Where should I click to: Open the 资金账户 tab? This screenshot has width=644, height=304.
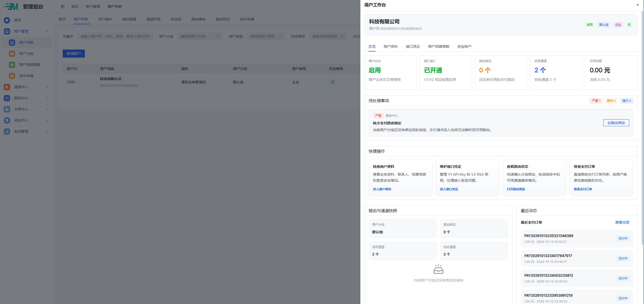point(464,46)
